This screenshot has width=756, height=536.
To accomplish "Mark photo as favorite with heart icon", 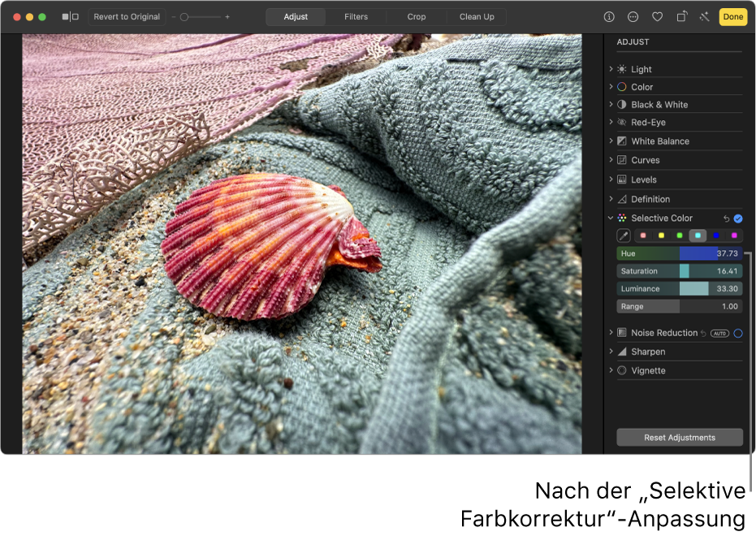I will (658, 16).
